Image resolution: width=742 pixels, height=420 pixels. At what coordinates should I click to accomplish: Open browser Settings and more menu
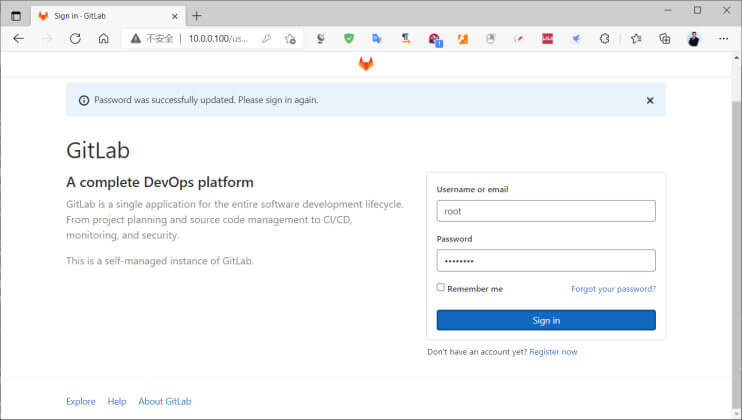click(724, 39)
